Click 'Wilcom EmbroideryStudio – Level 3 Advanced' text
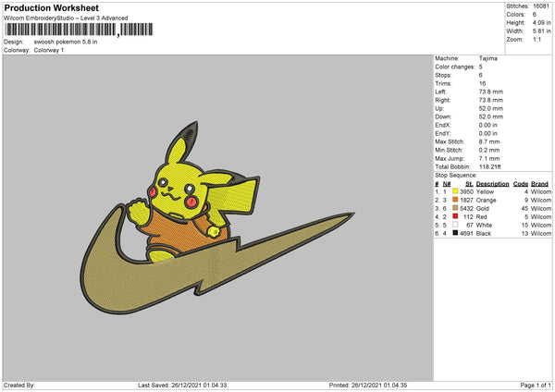The image size is (555, 392). tap(66, 18)
